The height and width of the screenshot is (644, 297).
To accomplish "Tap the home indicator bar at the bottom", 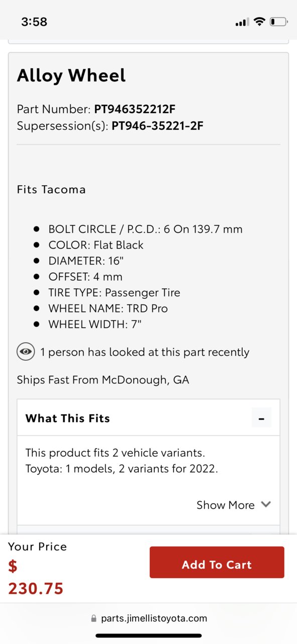I will [148, 635].
